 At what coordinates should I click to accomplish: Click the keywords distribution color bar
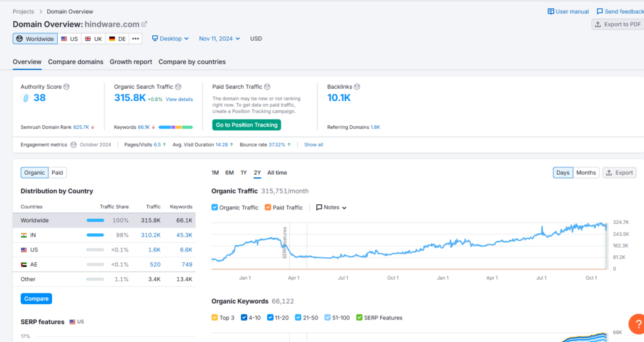click(175, 127)
